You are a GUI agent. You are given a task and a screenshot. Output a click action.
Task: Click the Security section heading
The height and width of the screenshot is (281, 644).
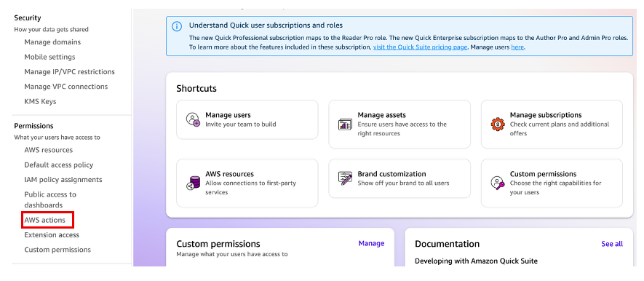coord(28,17)
